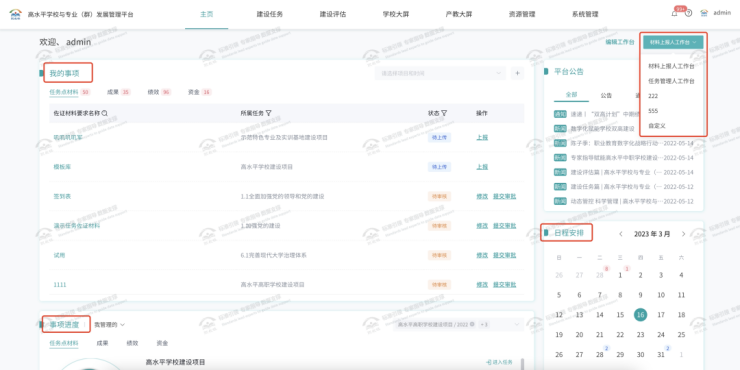Switch to 成果 tab in 事项进度
740x370 pixels.
point(102,343)
